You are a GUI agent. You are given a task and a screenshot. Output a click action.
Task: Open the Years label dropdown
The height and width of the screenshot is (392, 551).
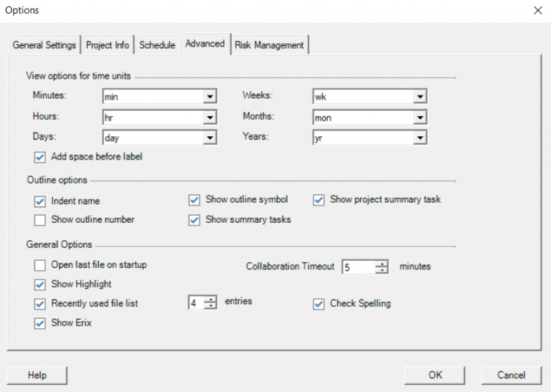point(420,137)
